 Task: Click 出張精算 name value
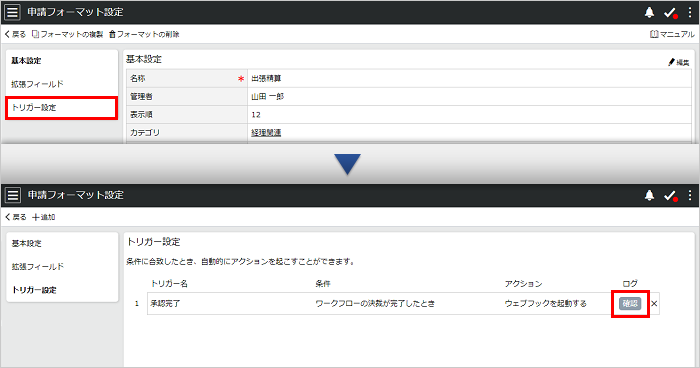tap(266, 79)
